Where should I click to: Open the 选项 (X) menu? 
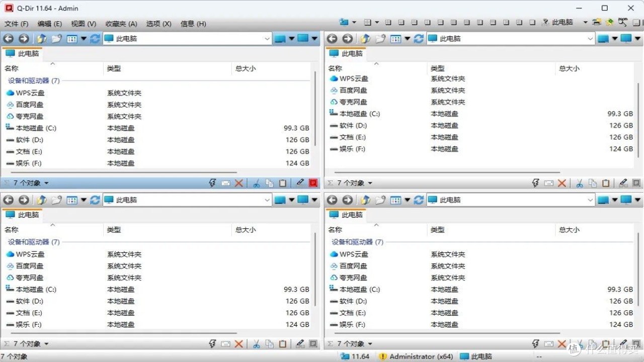pos(158,24)
